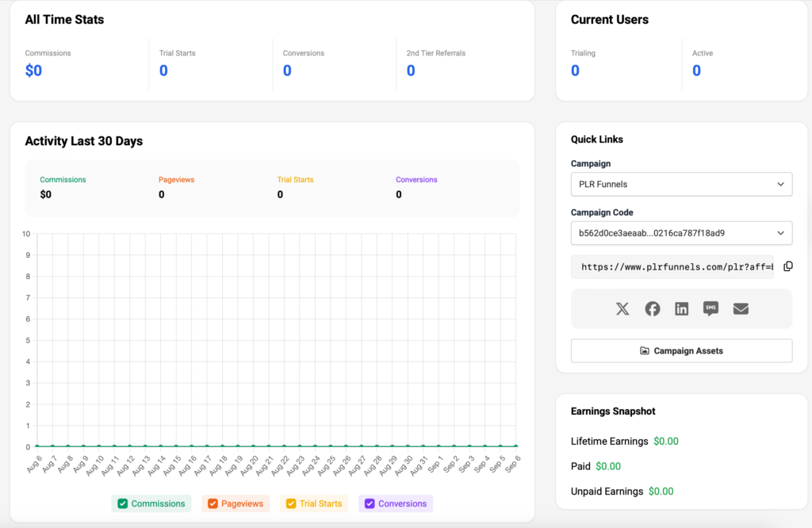Select PLR Funnels campaign selector
The height and width of the screenshot is (528, 812).
[x=681, y=184]
